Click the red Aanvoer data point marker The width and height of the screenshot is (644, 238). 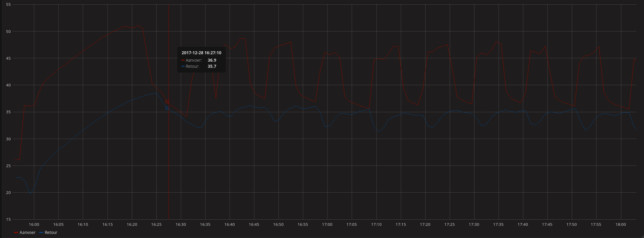coord(167,101)
